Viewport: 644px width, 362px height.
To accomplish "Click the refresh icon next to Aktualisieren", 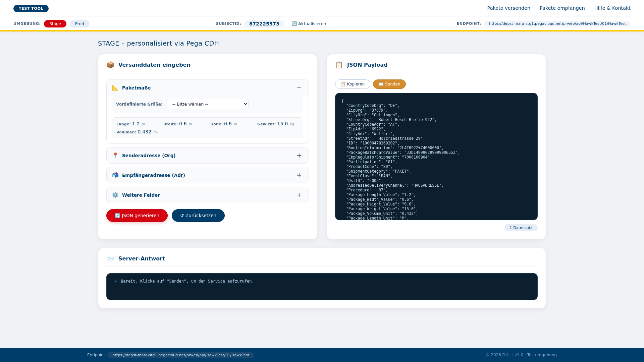I will [294, 24].
